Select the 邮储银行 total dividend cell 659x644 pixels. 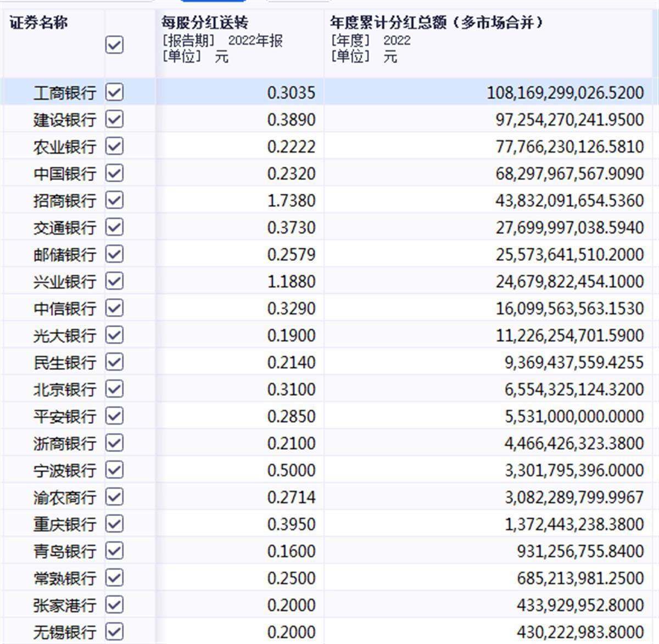(x=569, y=254)
